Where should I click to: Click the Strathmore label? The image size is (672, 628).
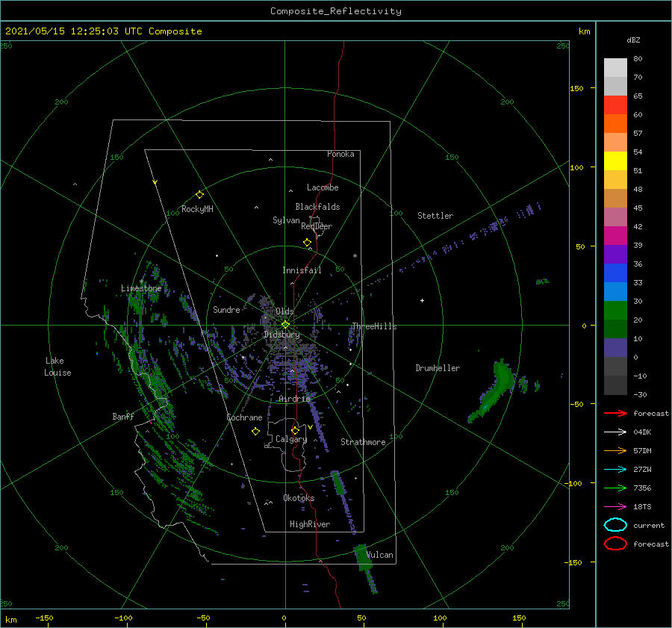363,442
